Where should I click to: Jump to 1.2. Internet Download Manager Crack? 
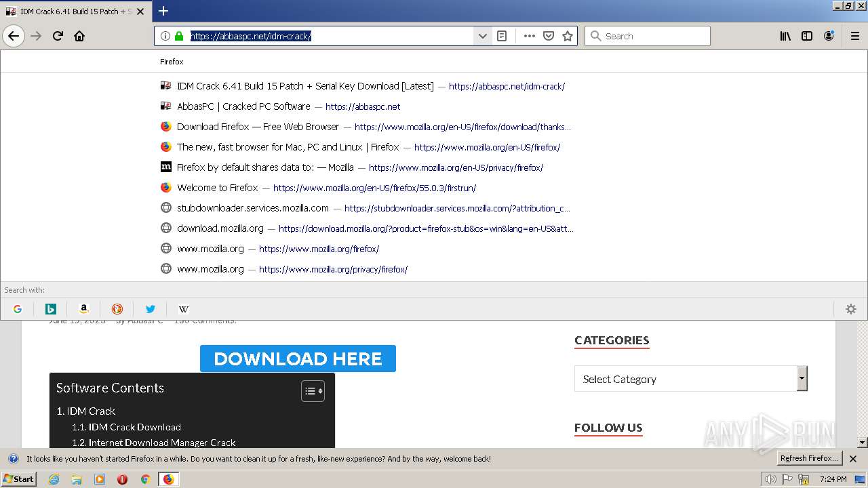coord(154,443)
